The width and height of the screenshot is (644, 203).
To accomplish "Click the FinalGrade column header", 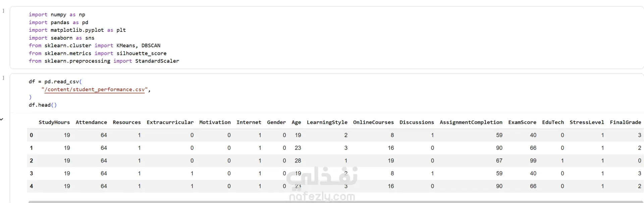I will click(625, 122).
